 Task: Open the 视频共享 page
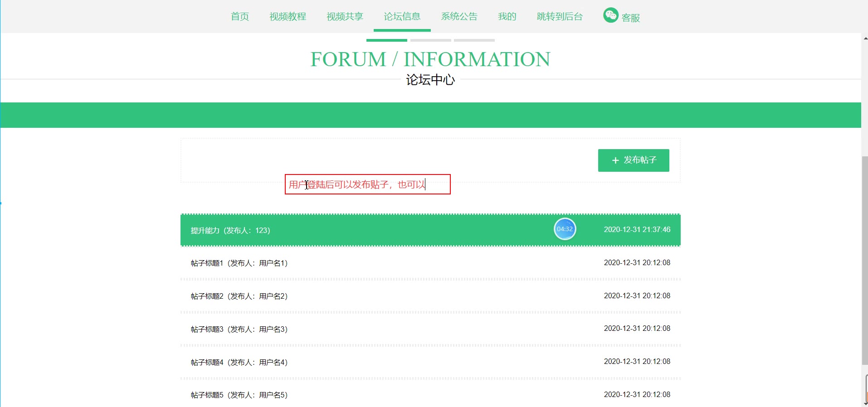(345, 17)
